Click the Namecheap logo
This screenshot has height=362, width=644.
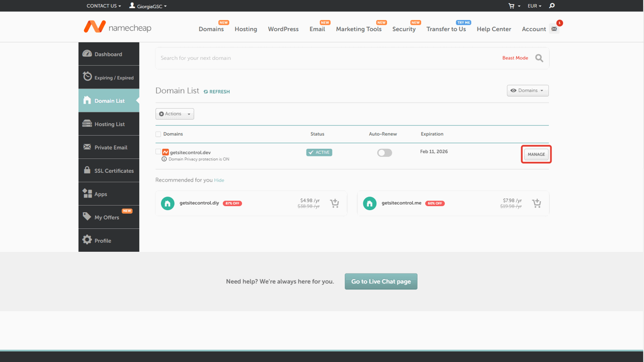117,27
